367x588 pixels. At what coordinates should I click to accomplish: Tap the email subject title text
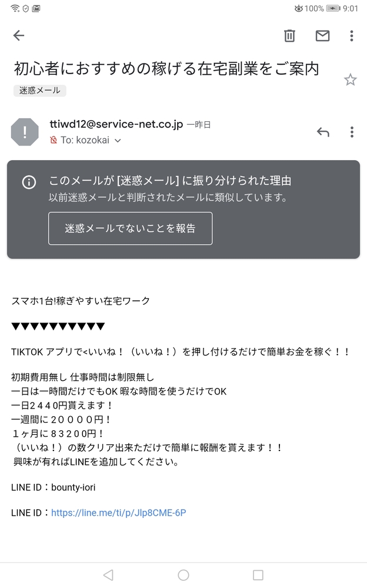166,69
